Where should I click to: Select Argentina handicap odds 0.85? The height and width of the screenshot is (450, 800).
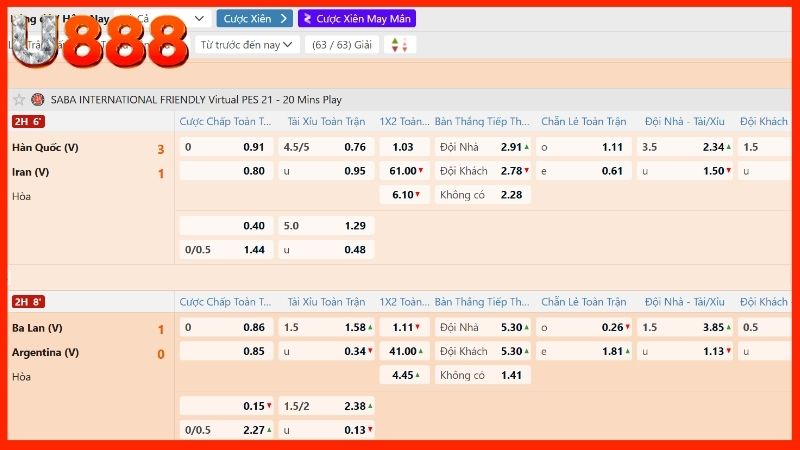click(x=227, y=351)
